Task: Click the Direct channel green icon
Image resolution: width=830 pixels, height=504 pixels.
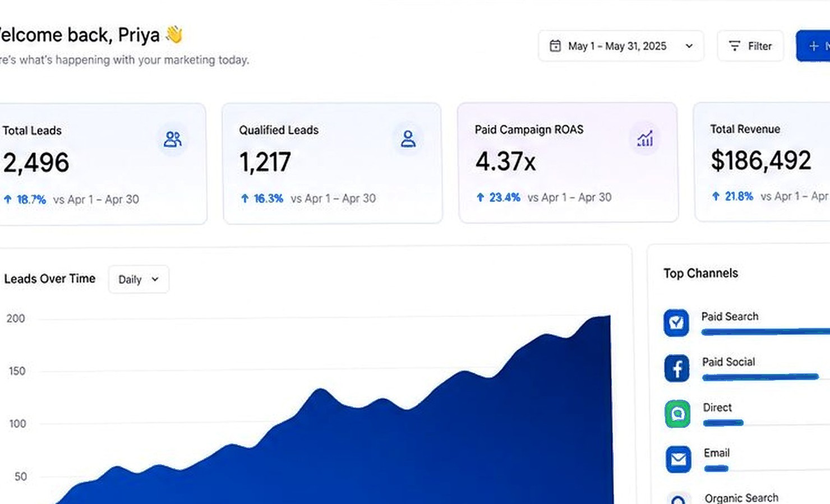Action: point(677,414)
